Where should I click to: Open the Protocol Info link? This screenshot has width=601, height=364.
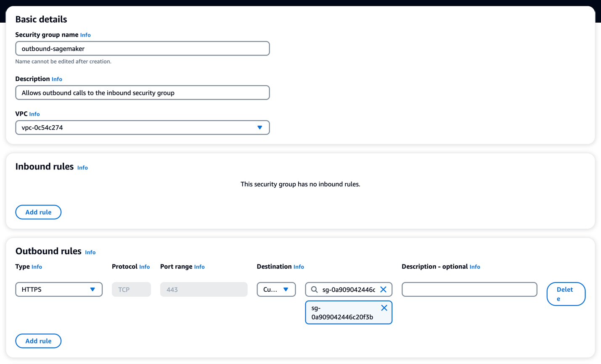144,267
